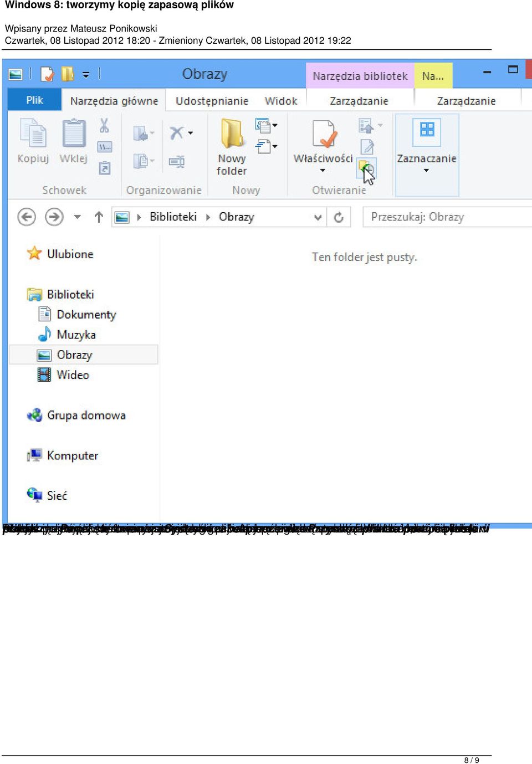The height and width of the screenshot is (764, 532).
Task: Go up one level with Up arrow
Action: (x=99, y=217)
